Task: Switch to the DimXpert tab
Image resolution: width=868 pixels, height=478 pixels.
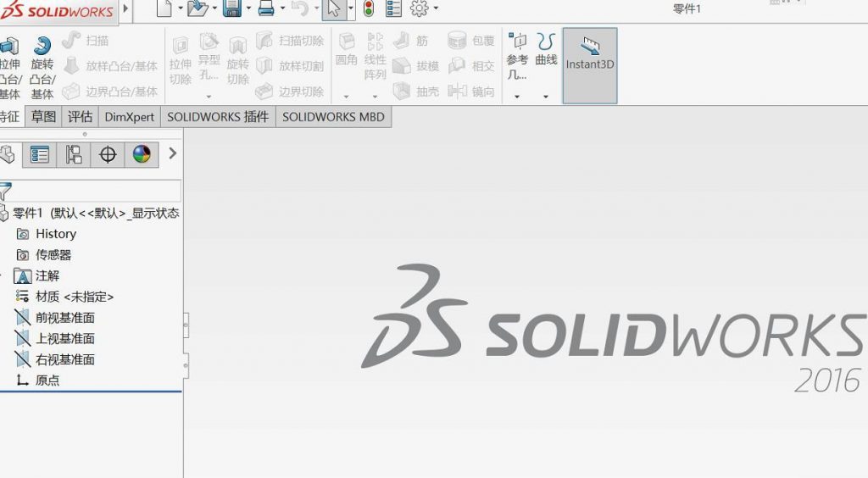Action: 130,117
